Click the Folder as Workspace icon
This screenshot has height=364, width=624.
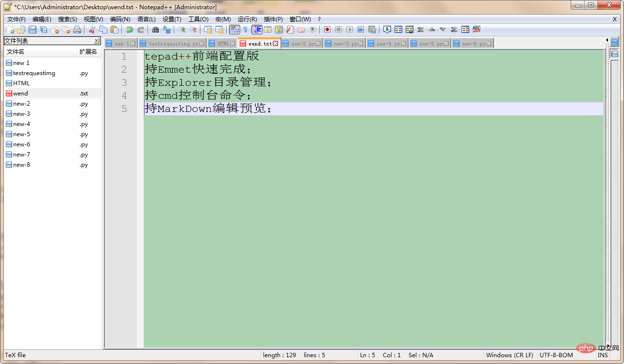pos(301,30)
